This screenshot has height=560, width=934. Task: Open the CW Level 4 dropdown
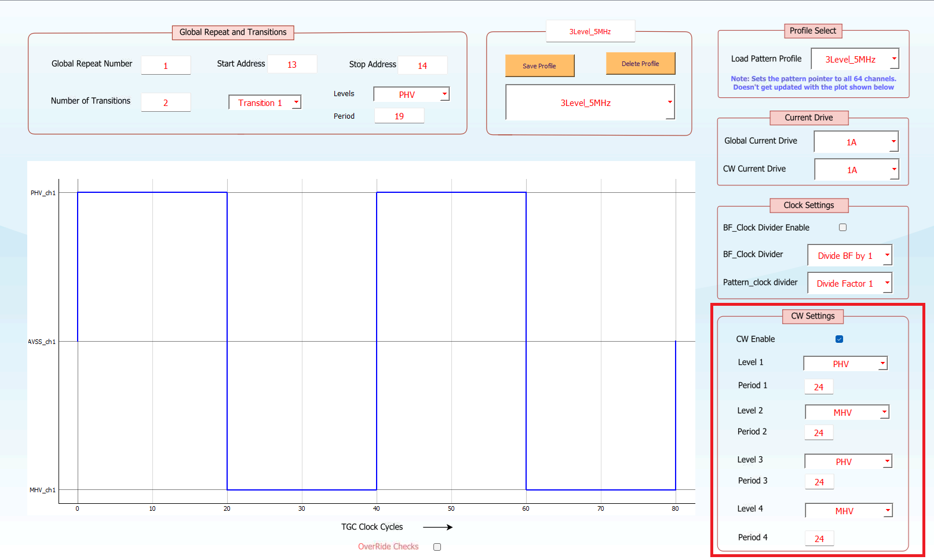[x=848, y=511]
